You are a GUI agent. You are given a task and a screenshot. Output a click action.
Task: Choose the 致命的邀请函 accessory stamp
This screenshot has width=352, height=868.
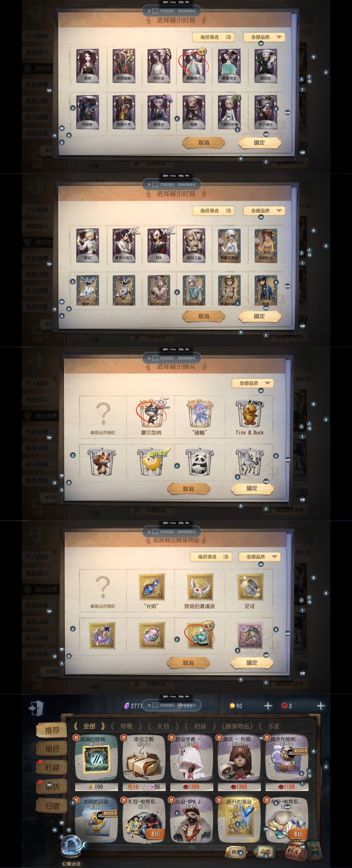[x=200, y=591]
